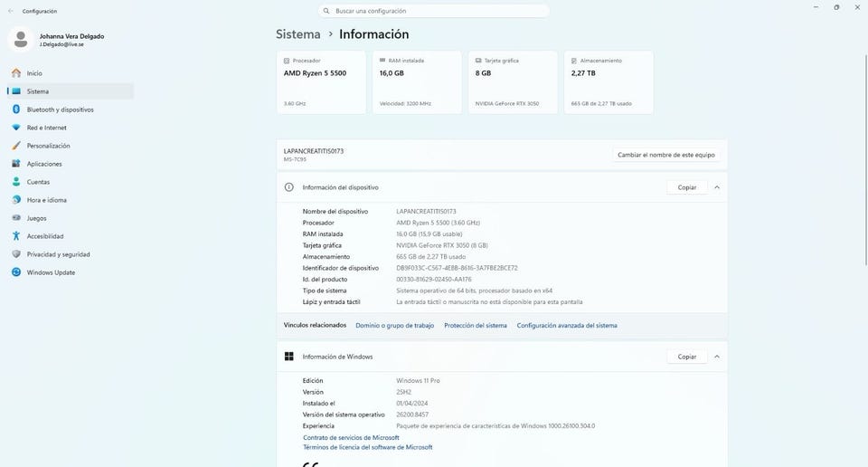The width and height of the screenshot is (868, 467).
Task: Copy device info with Copiar button
Action: pos(687,187)
